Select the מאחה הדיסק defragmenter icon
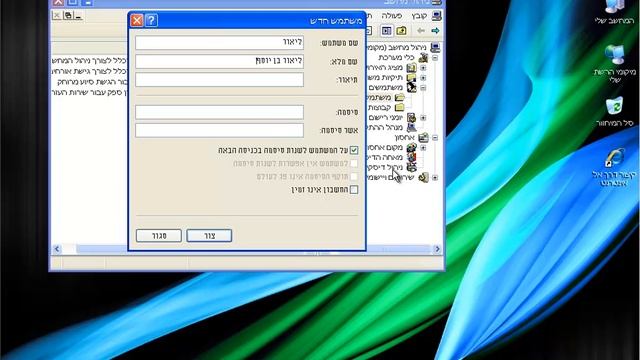 coord(411,157)
